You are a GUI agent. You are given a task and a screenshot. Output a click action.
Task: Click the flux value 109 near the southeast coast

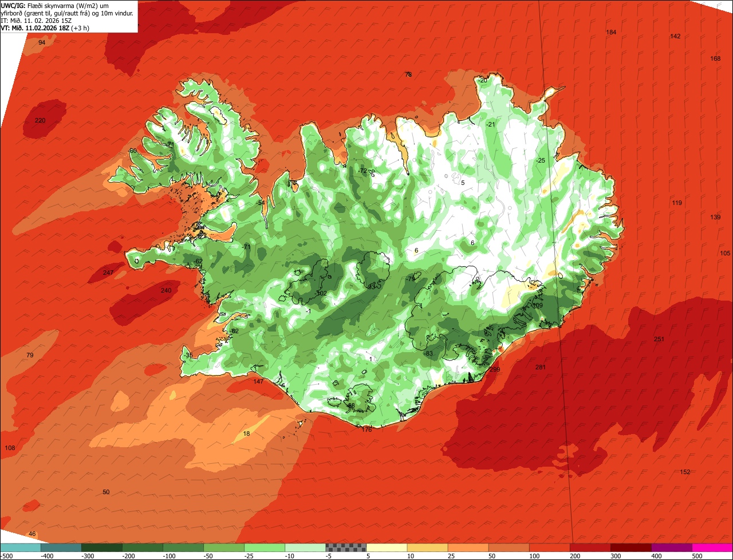click(x=537, y=305)
